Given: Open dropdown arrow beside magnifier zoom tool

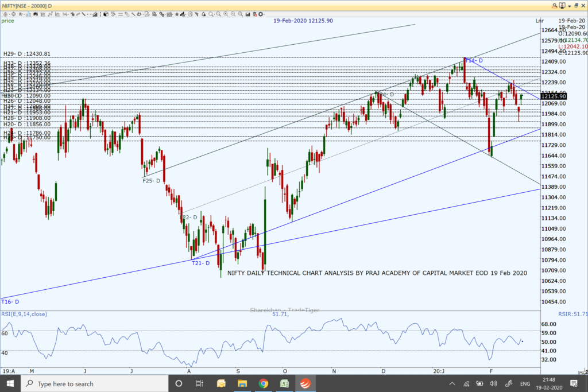Looking at the screenshot, I should point(215,14).
